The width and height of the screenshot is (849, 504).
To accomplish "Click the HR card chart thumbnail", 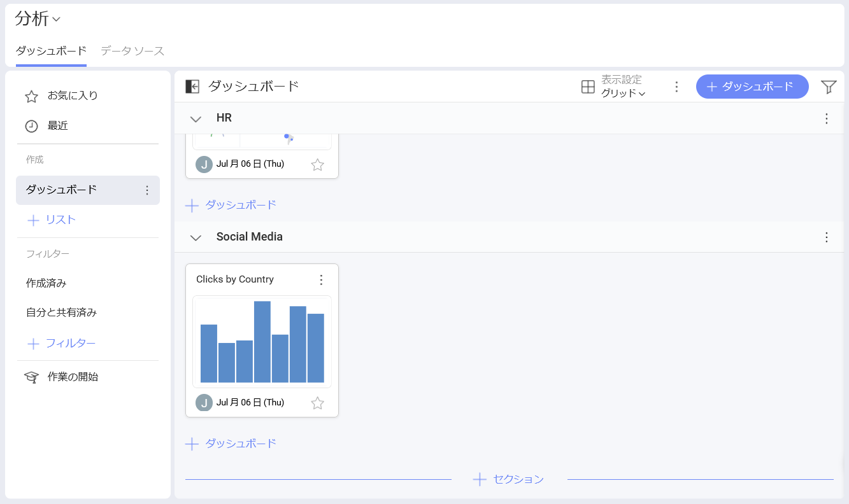I will pyautogui.click(x=262, y=142).
